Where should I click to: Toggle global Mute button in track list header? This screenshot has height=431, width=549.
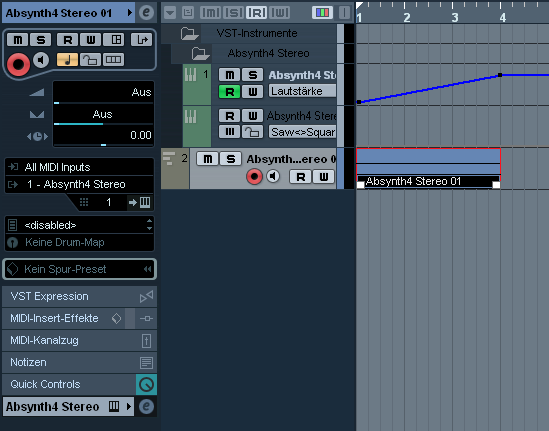tap(210, 13)
